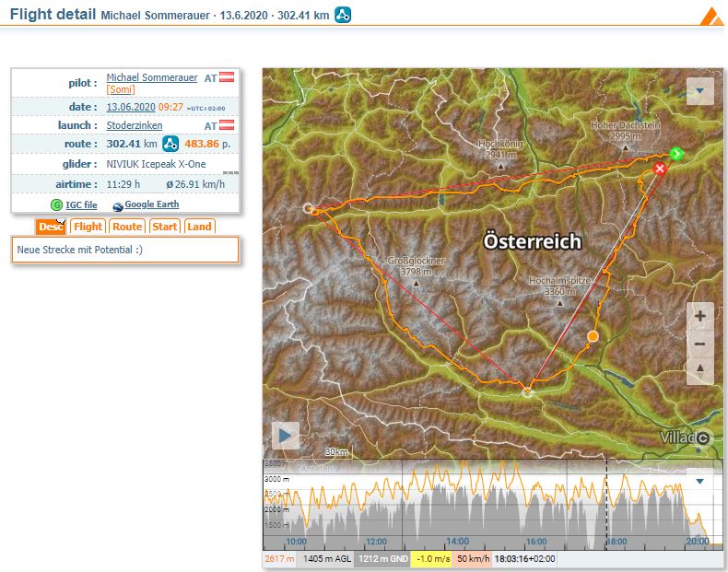The width and height of the screenshot is (728, 572).
Task: Switch to the Flight tab
Action: pos(88,227)
